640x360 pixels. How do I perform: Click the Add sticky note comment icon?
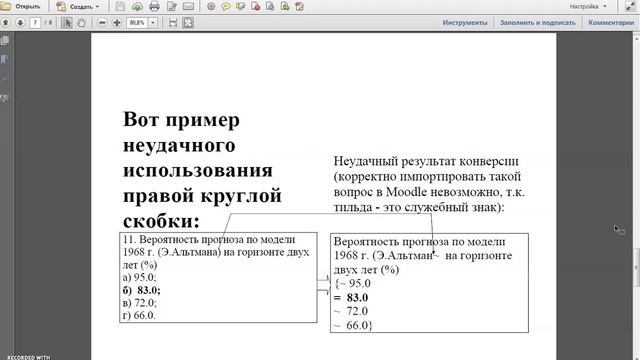[x=226, y=7]
